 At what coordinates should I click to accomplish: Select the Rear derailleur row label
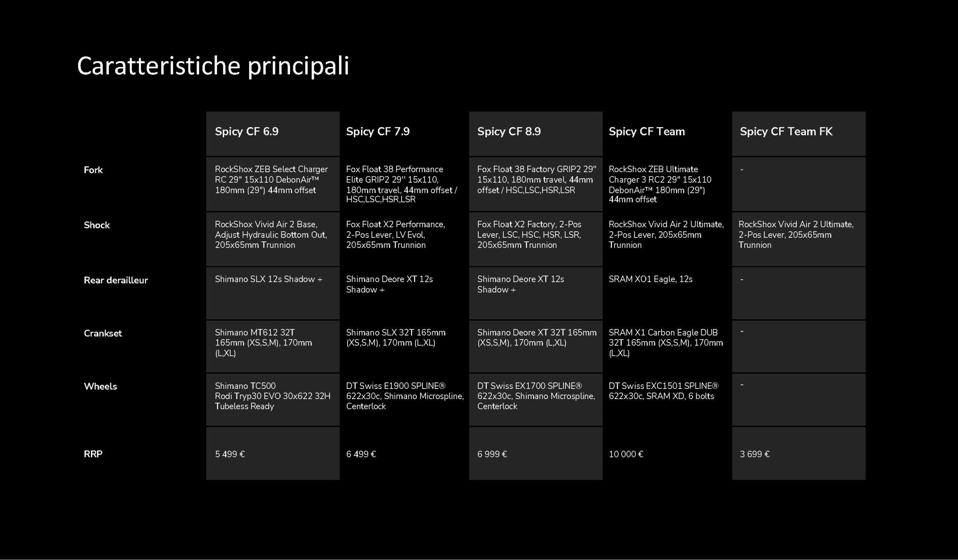116,280
